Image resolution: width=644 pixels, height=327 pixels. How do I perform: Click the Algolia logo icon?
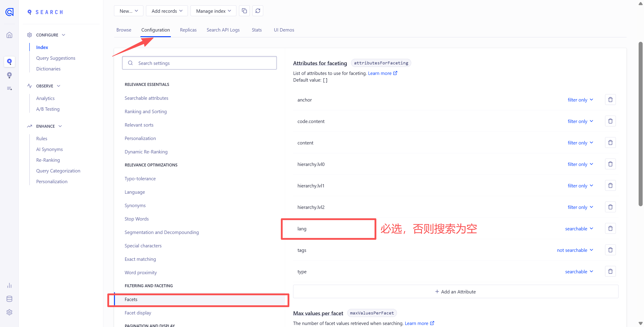pyautogui.click(x=9, y=12)
